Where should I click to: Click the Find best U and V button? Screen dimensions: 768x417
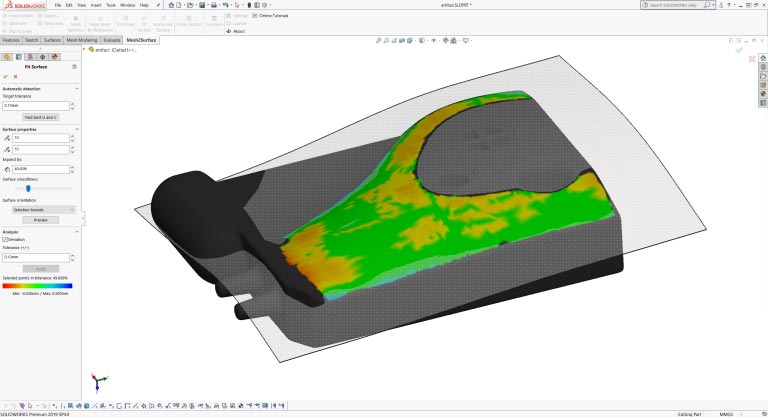point(40,117)
